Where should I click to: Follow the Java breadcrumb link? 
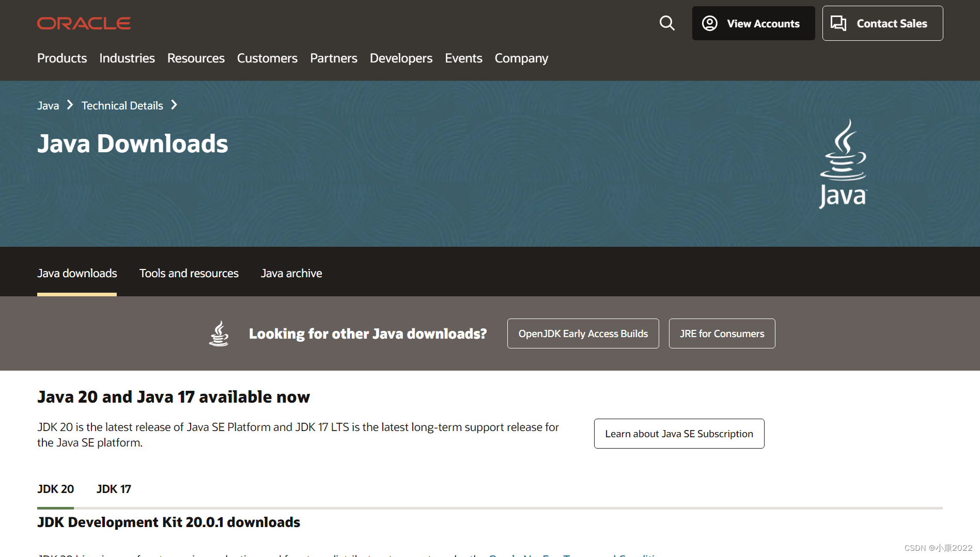point(48,106)
